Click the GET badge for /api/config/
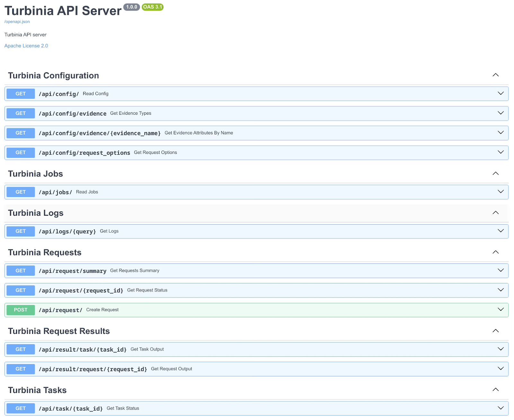This screenshot has height=420, width=514. (x=21, y=94)
